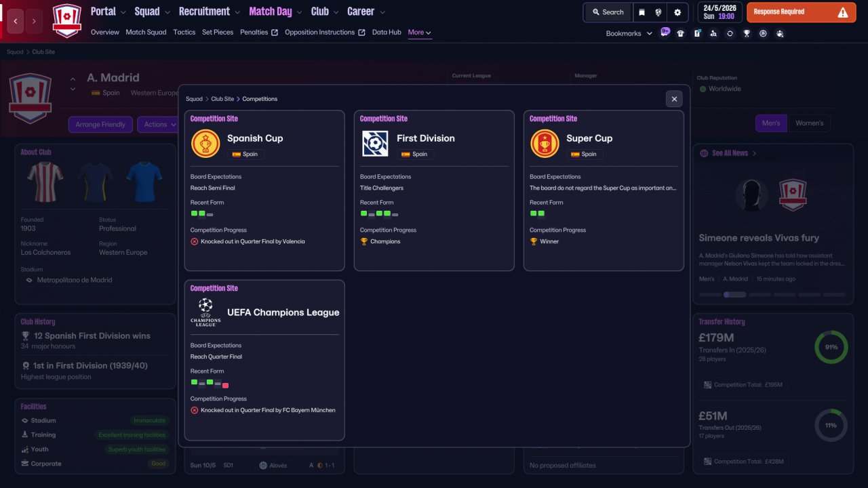Open the Data Hub tab
Screen dimensions: 868x488
click(x=387, y=32)
